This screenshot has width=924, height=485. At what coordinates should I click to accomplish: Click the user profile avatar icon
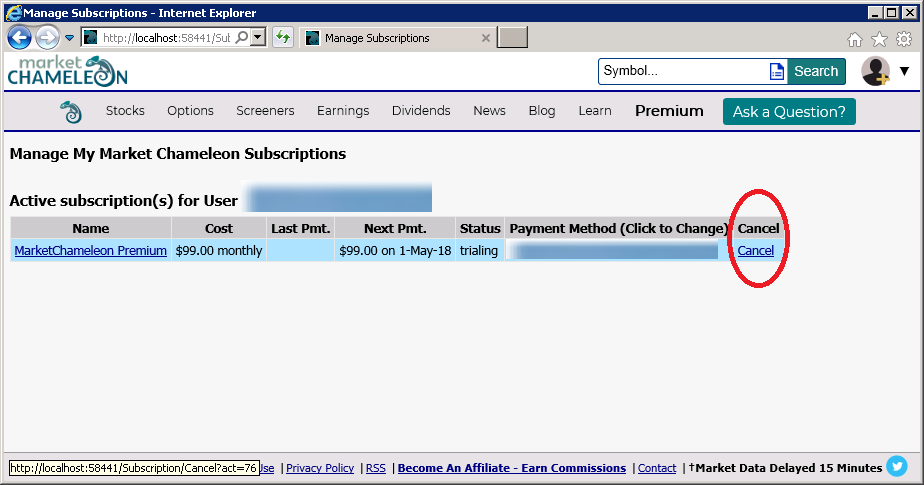tap(876, 71)
